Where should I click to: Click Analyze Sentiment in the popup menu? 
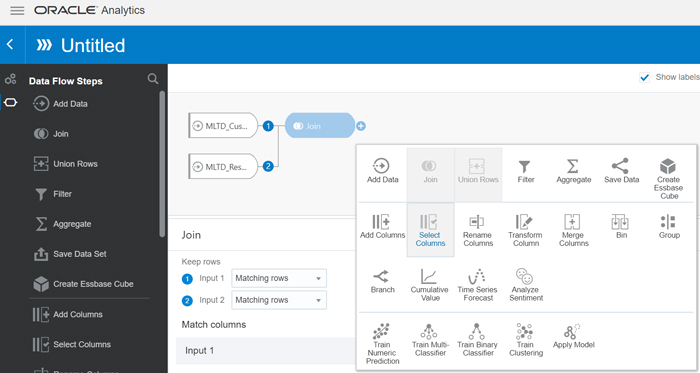525,285
